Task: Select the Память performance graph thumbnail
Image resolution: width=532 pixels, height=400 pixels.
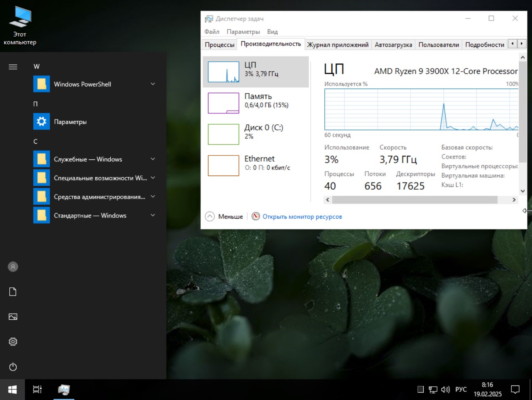Action: (223, 103)
